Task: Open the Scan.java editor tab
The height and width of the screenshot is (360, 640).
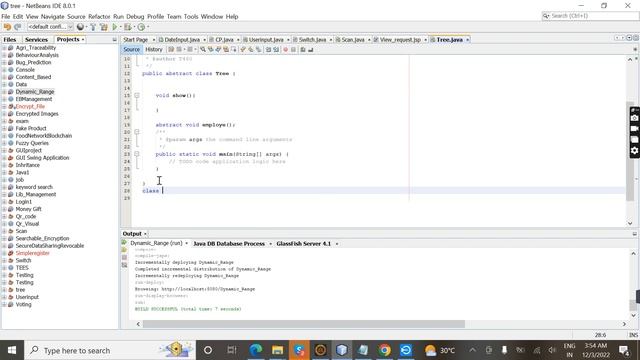Action: (x=353, y=40)
